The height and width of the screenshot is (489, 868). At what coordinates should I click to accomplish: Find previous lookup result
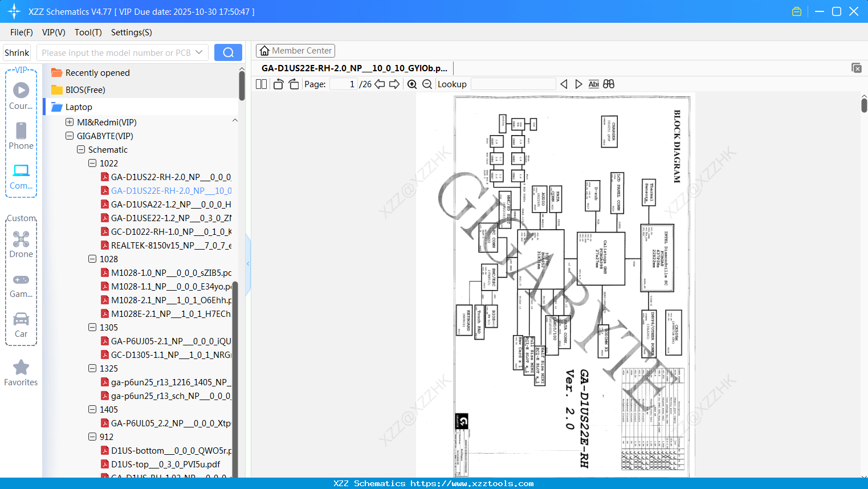click(564, 84)
